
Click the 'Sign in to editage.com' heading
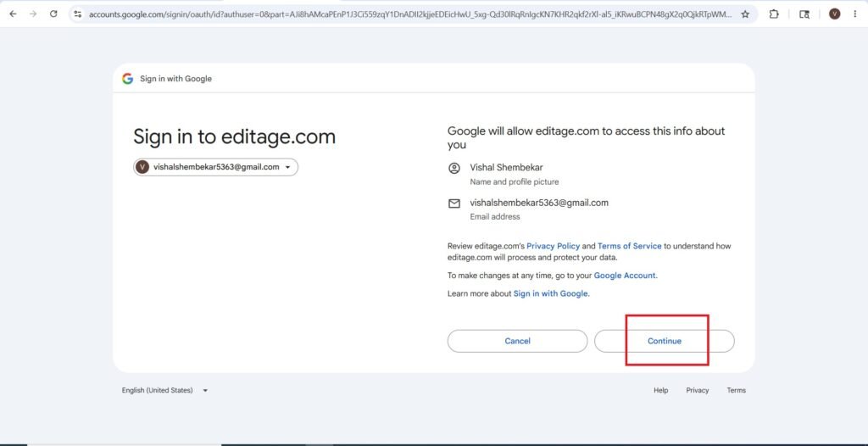coord(234,137)
